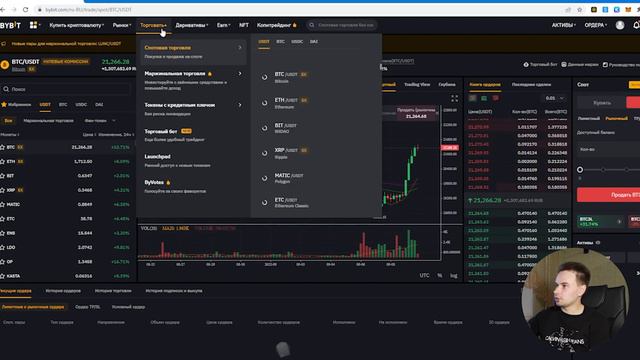Image resolution: width=640 pixels, height=360 pixels.
Task: Toggle the OP row favorite star
Action: click(2, 262)
